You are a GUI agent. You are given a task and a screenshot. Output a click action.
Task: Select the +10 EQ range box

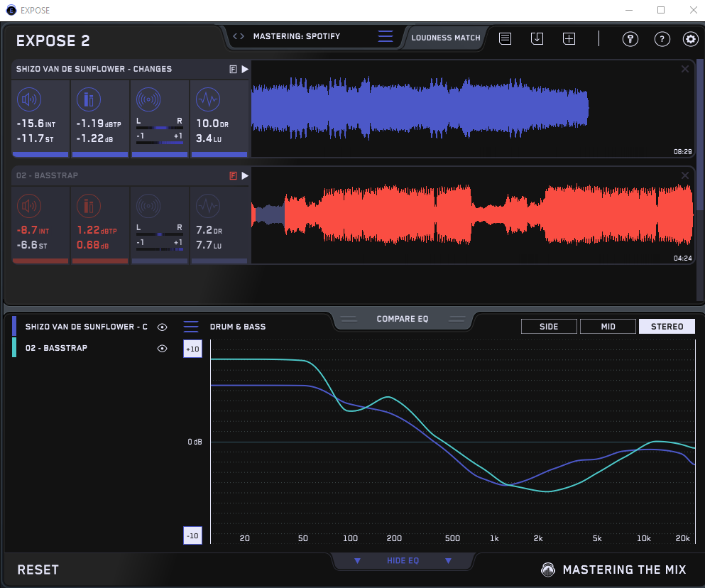[192, 349]
